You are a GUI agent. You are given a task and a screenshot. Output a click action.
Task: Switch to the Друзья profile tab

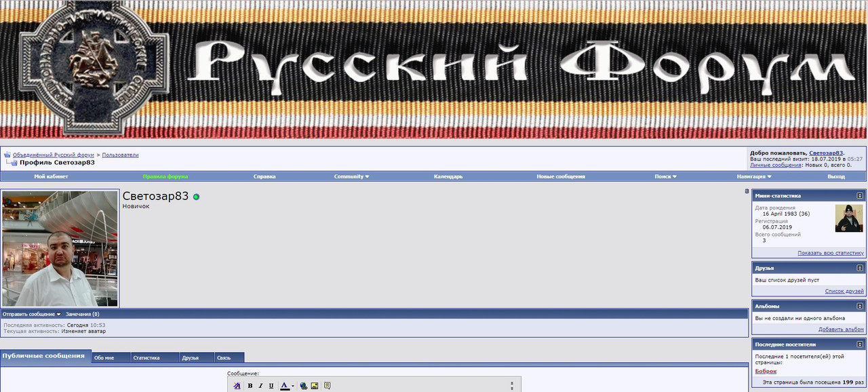[x=197, y=357]
